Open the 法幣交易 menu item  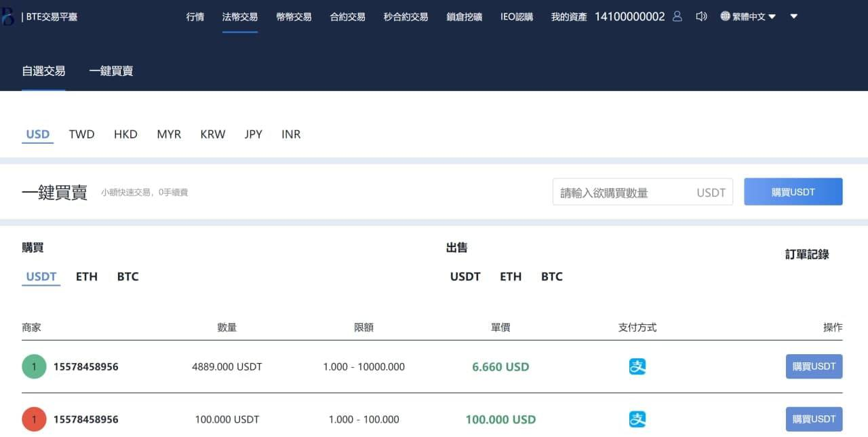(x=240, y=16)
